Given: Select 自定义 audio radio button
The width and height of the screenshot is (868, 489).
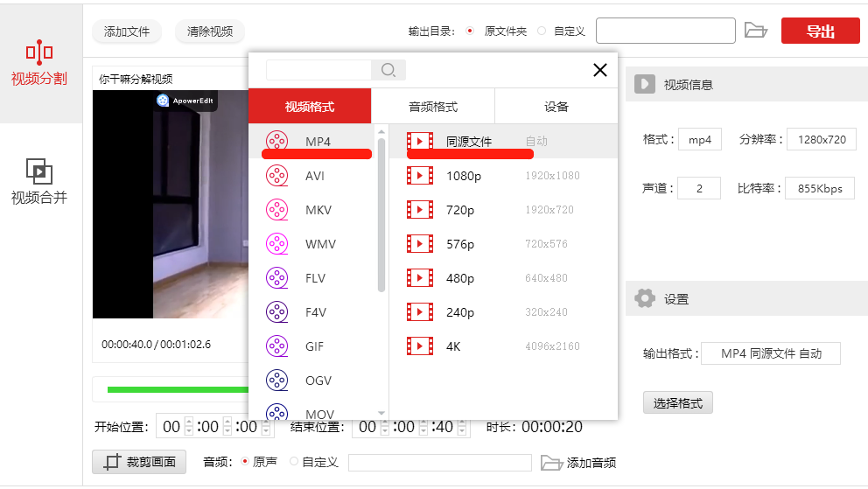Looking at the screenshot, I should 294,461.
